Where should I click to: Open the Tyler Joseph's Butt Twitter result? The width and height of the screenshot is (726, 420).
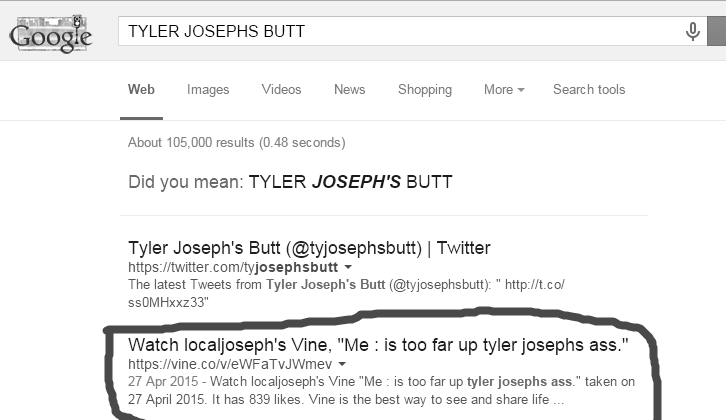click(309, 248)
